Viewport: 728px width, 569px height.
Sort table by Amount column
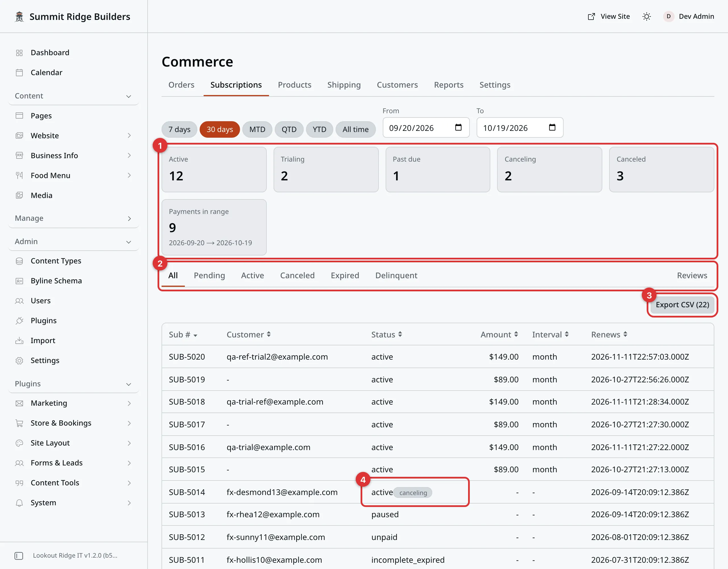[x=499, y=335]
